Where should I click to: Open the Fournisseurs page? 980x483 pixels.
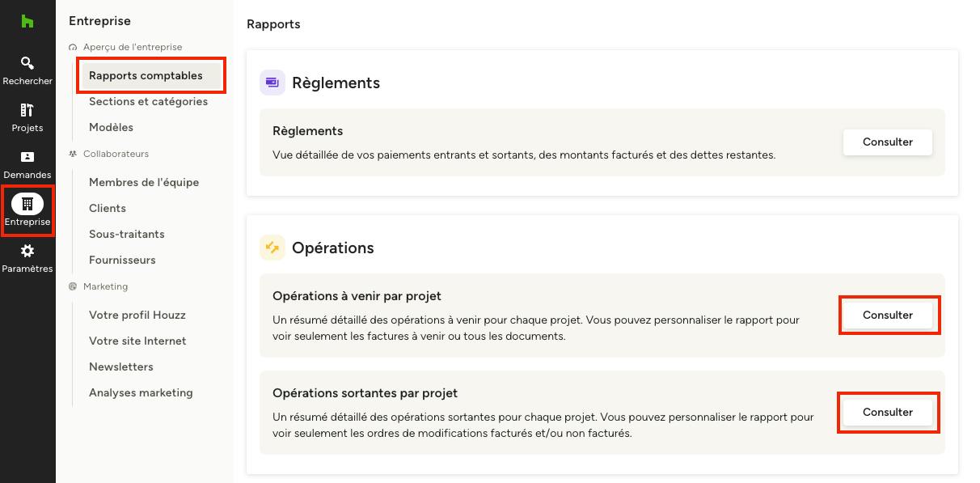click(x=122, y=260)
